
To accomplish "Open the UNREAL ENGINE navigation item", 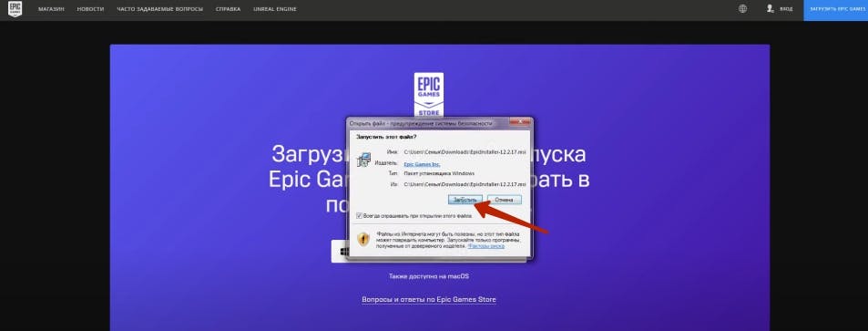I will point(274,9).
